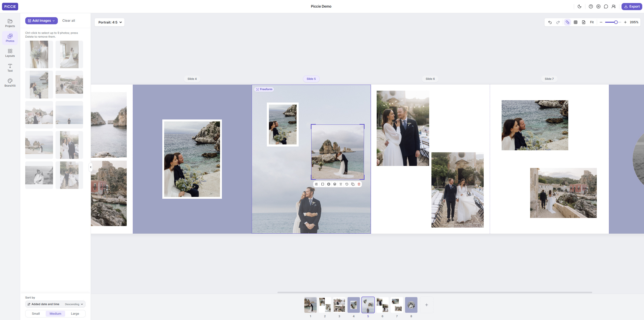This screenshot has height=320, width=644.
Task: Open the Sort by dropdown
Action: coord(55,304)
